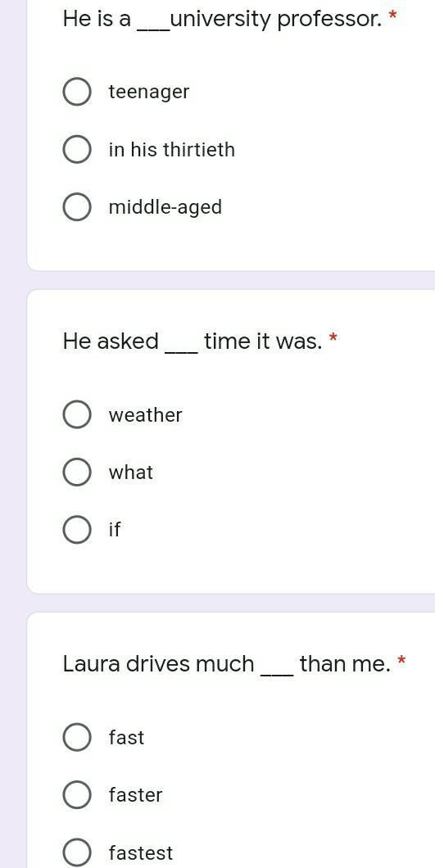Click the 'what' answer label text
Screen dimensions: 435x868
click(131, 472)
